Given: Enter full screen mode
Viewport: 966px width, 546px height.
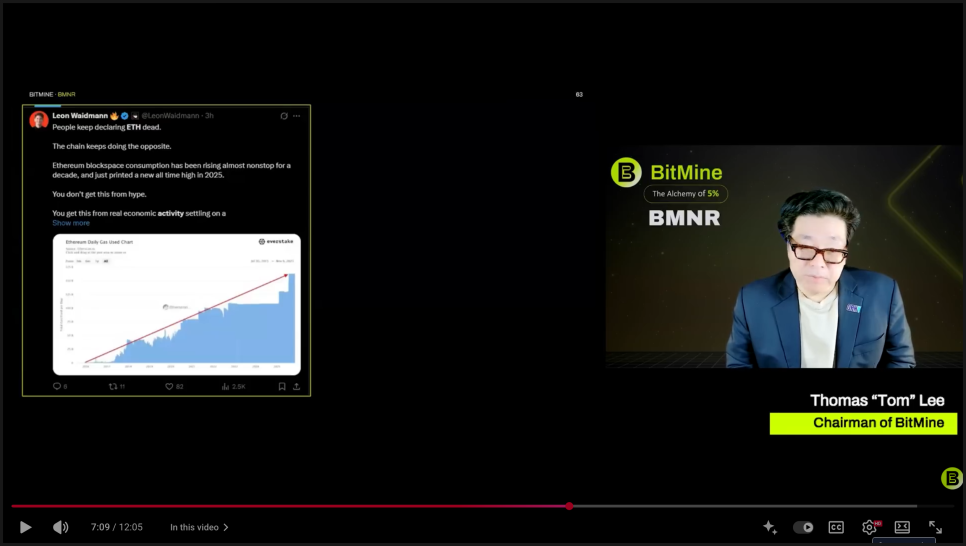Looking at the screenshot, I should (935, 527).
